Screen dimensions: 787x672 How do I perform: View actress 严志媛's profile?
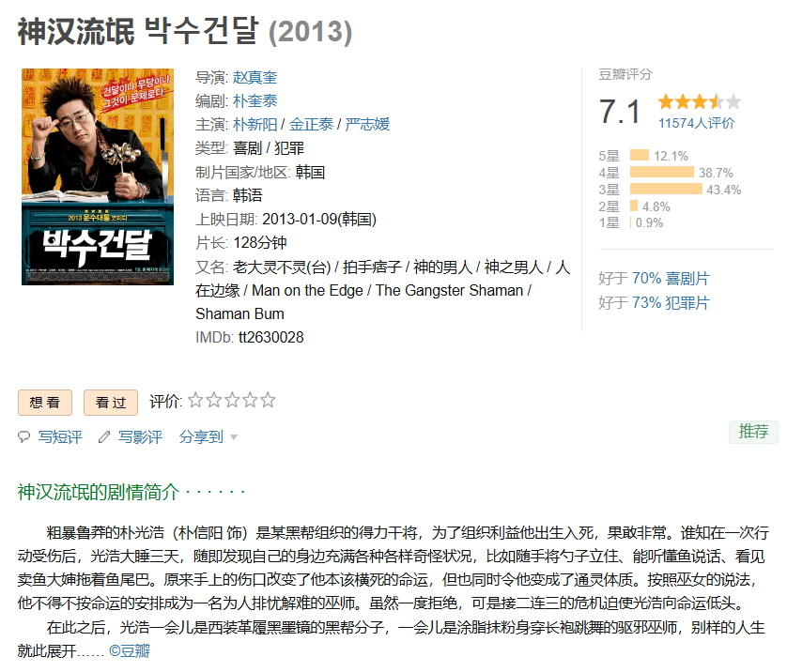tap(367, 125)
